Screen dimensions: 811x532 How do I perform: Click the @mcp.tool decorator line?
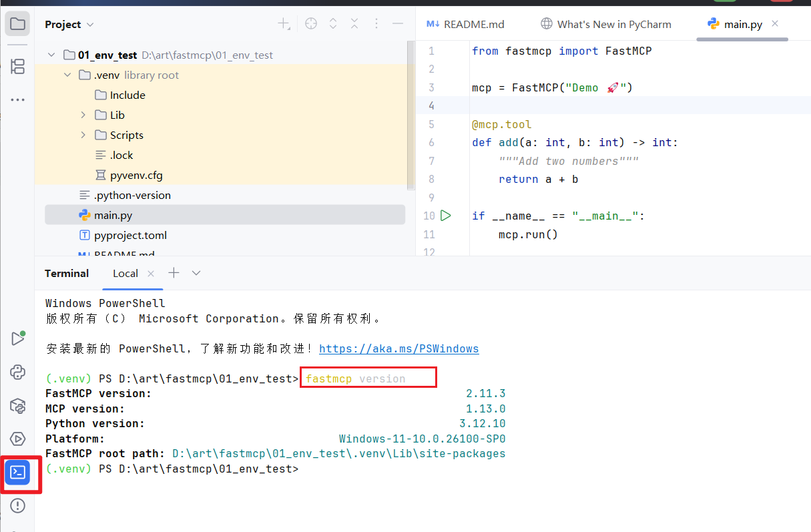[502, 124]
